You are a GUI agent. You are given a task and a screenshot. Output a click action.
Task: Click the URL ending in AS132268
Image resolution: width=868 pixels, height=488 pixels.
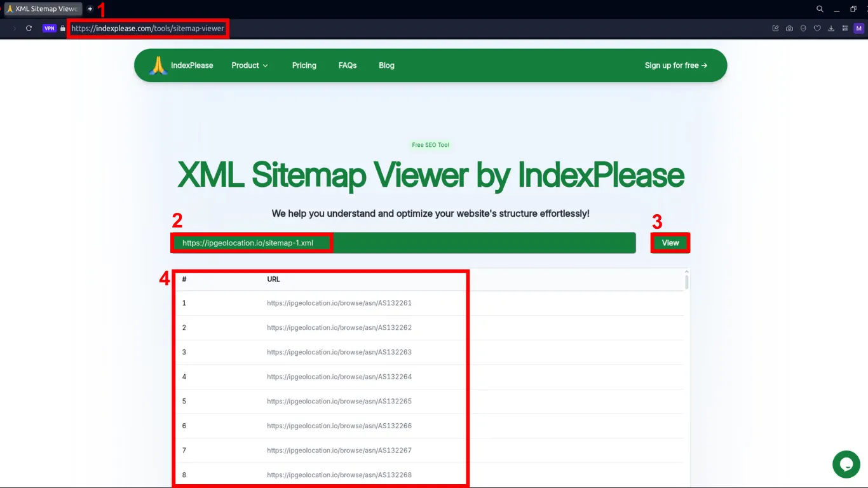[339, 475]
